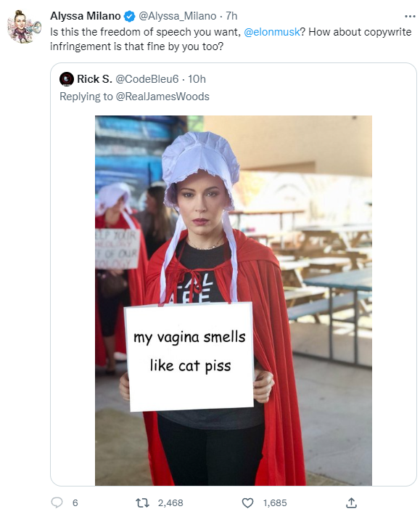This screenshot has height=517, width=420.
Task: Like the tweet with the heart icon
Action: [x=247, y=502]
